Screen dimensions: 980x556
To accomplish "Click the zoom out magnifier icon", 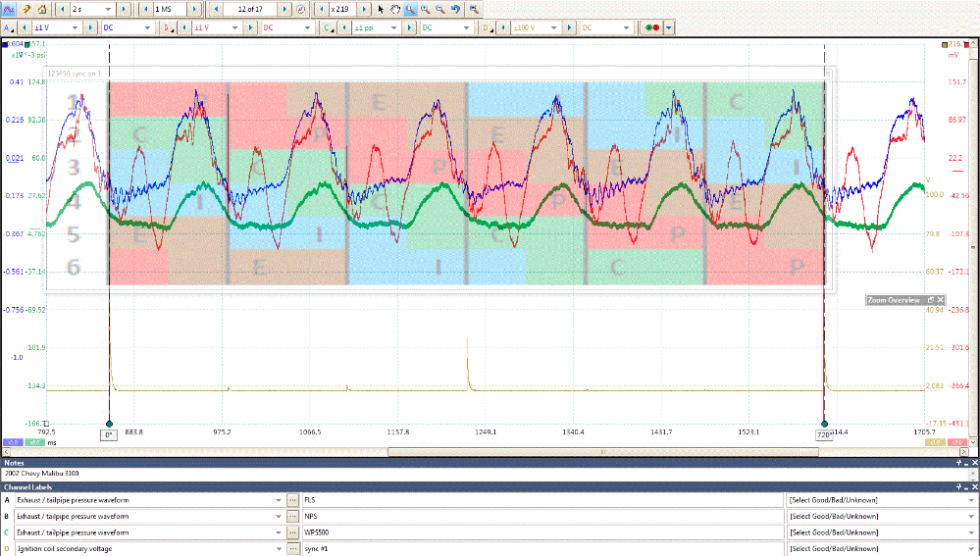I will click(x=440, y=8).
